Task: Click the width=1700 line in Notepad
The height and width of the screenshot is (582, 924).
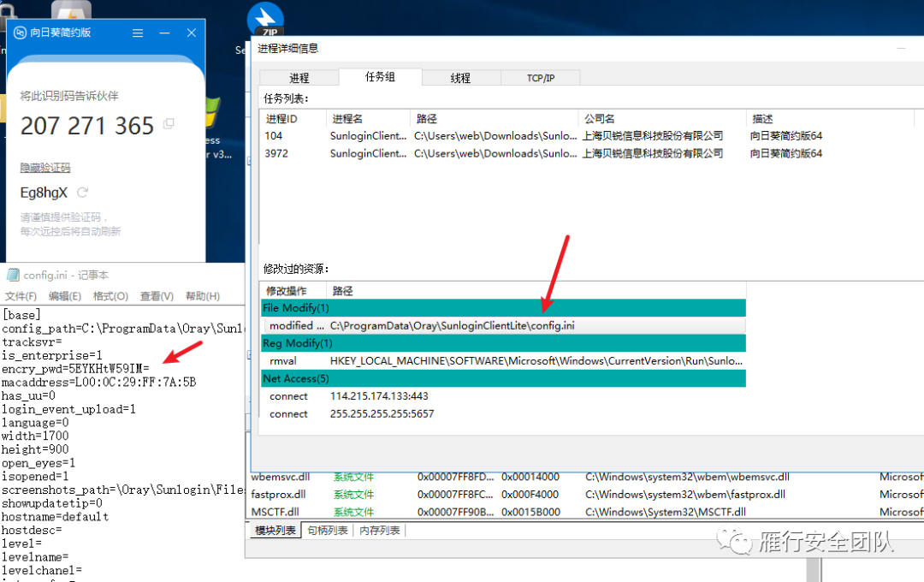Action: 35,436
